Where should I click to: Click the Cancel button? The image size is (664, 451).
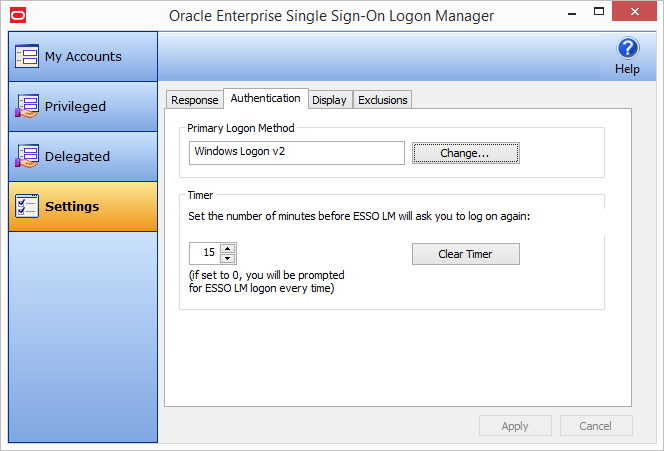point(596,426)
